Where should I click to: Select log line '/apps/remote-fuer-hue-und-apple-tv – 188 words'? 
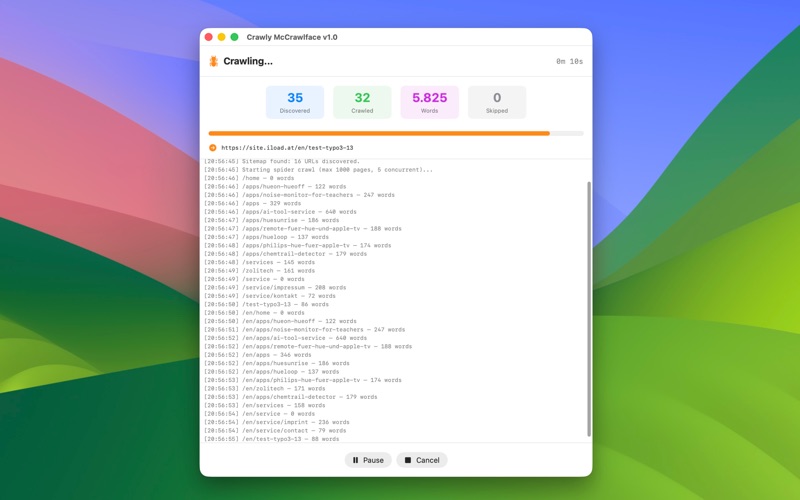[303, 229]
